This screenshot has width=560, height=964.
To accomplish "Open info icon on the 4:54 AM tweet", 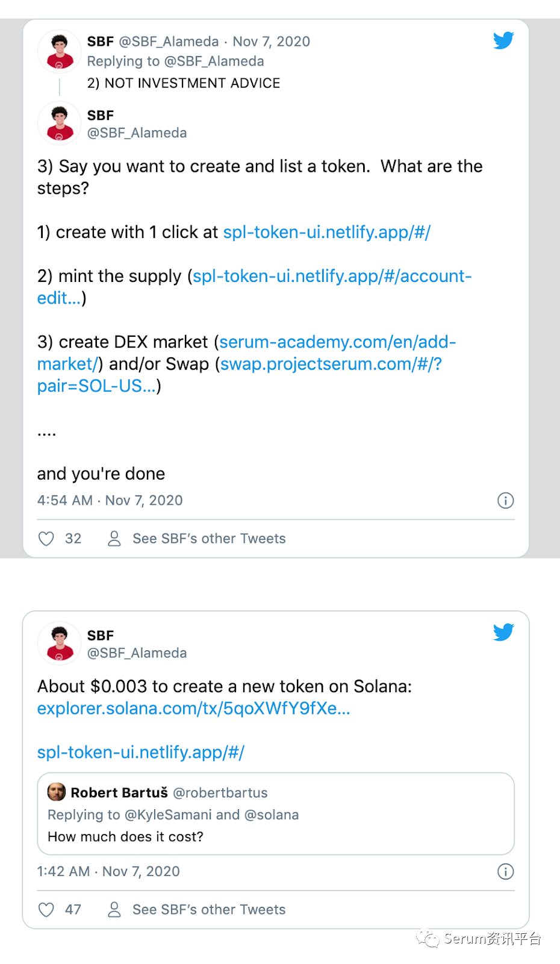I will 506,501.
